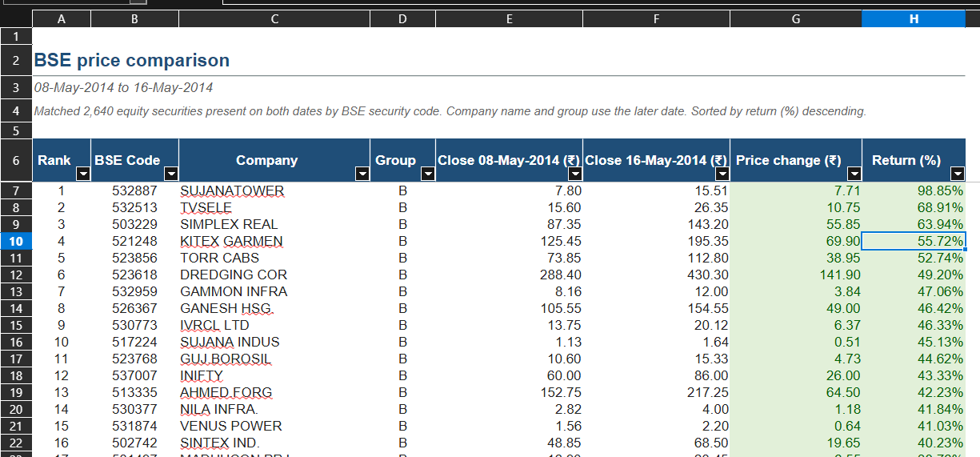Select SINTEX IND. company cell
Viewport: 980px width, 457px height.
pyautogui.click(x=274, y=443)
